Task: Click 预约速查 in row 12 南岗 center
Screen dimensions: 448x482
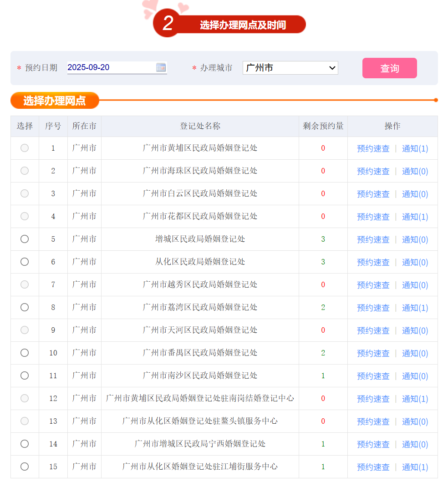Action: click(373, 399)
